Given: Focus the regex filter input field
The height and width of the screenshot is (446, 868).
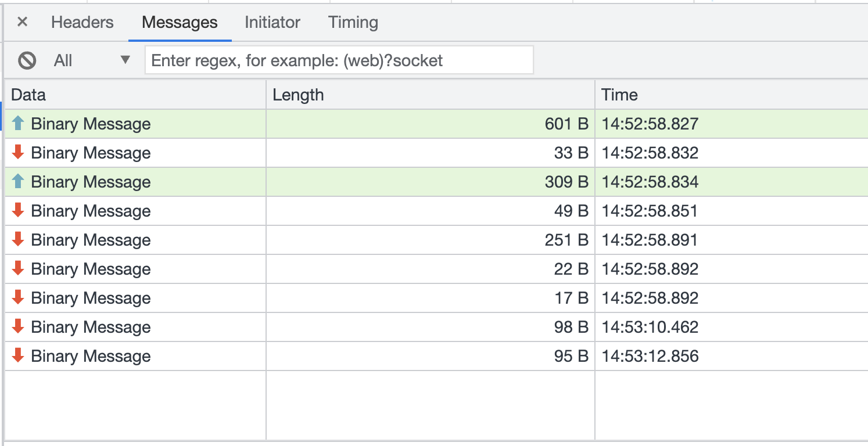Looking at the screenshot, I should click(x=339, y=60).
